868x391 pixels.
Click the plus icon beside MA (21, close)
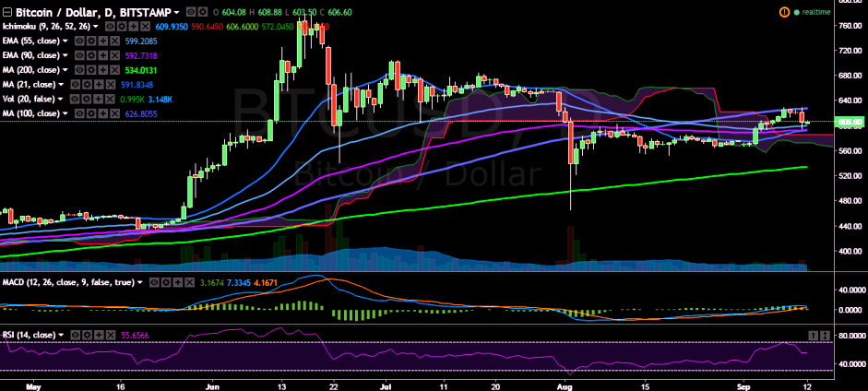coord(99,85)
